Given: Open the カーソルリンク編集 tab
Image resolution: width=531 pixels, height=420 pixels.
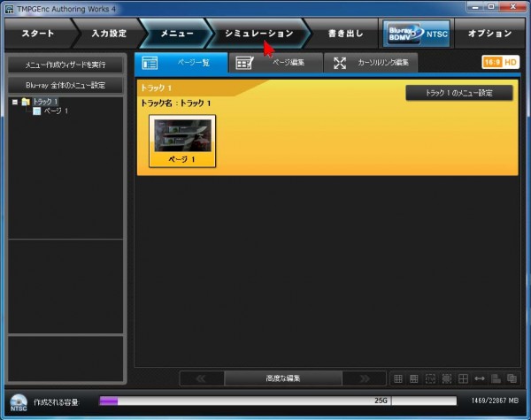Looking at the screenshot, I should (372, 63).
